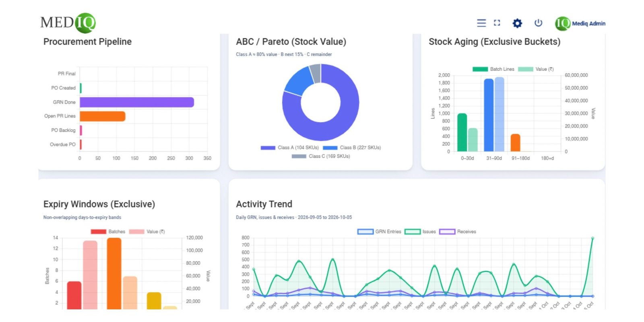Viewport: 644px width, 322px height.
Task: Click the power logout icon
Action: coord(538,23)
